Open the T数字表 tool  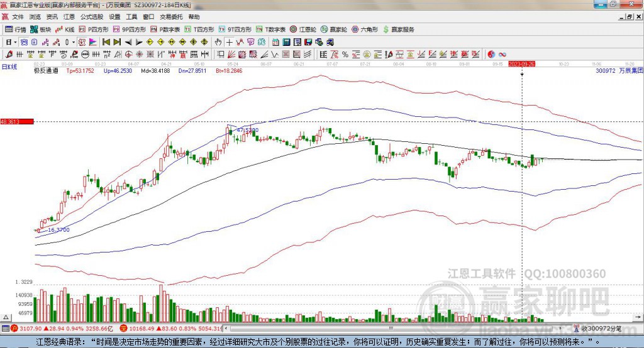[270, 30]
